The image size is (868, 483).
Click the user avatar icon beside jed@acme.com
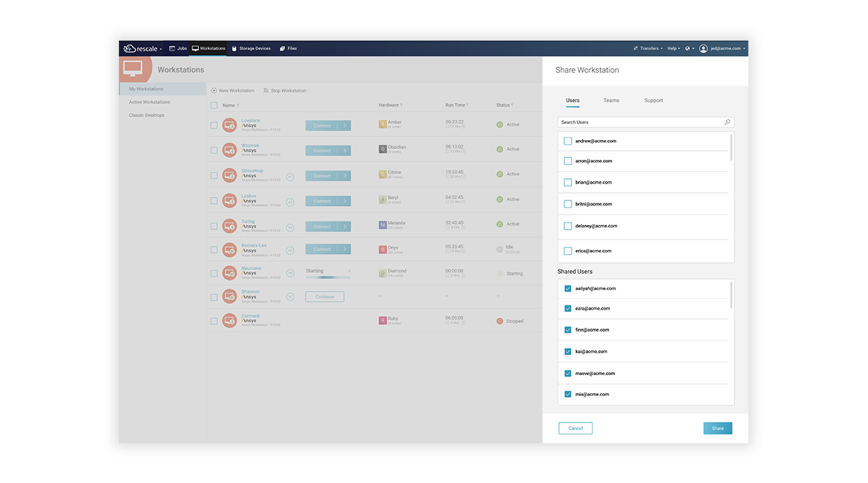tap(703, 49)
